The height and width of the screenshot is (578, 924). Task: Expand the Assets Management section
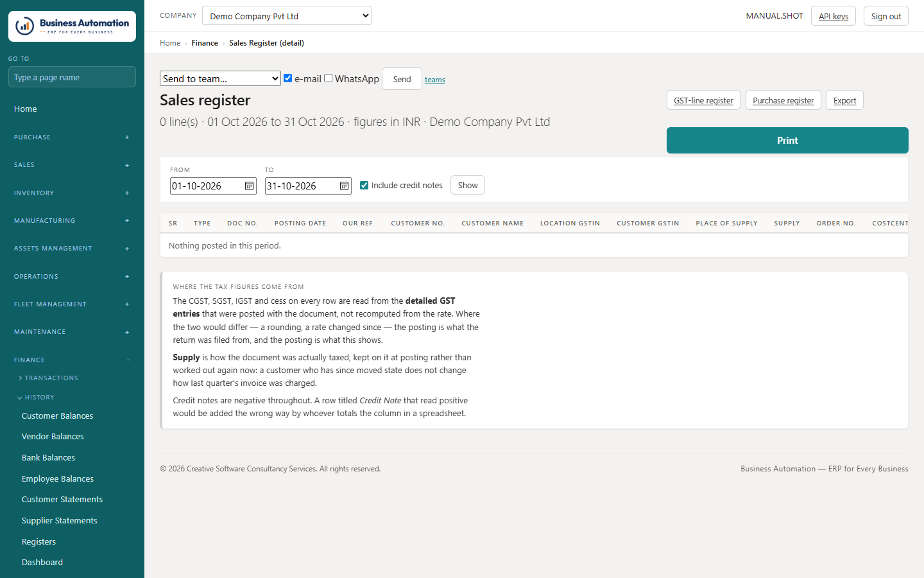point(72,249)
